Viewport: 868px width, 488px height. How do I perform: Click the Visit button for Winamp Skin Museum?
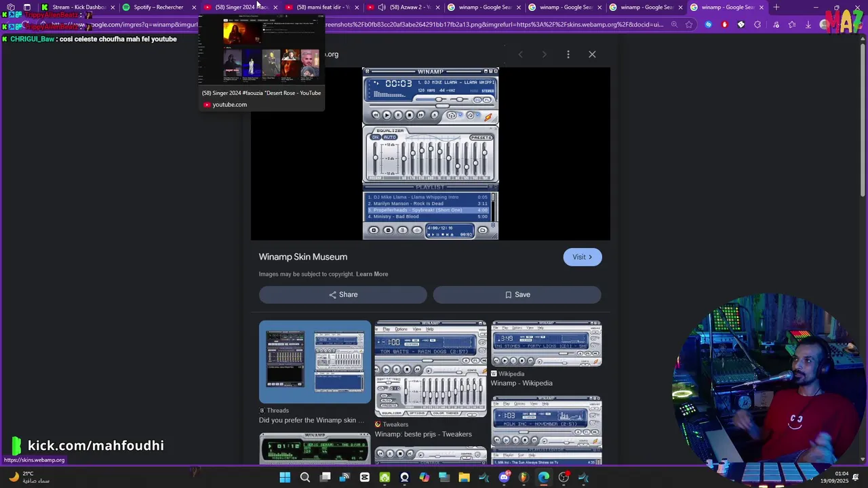(x=583, y=257)
